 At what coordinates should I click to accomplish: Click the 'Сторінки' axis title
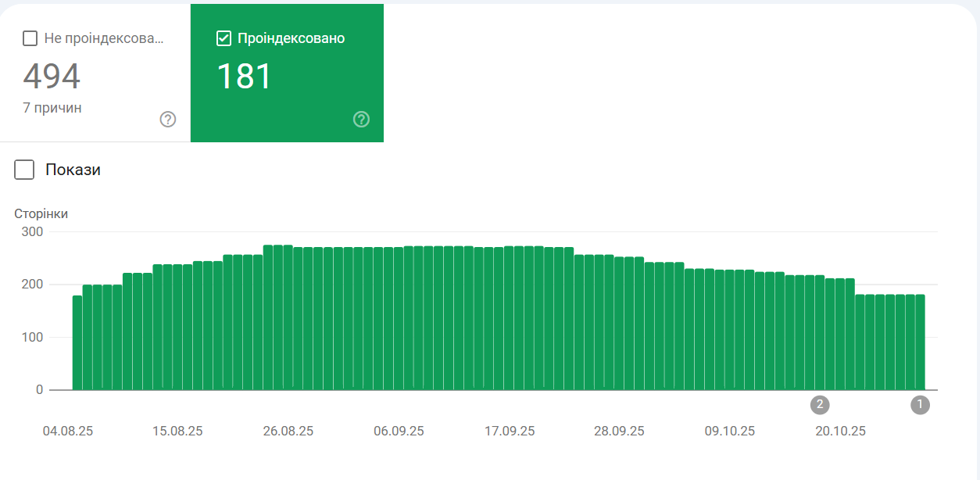41,213
